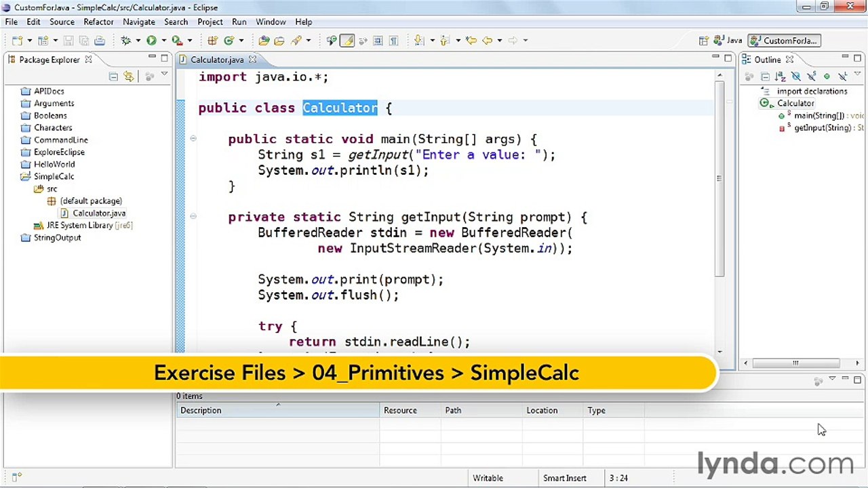Close the Calculator.java editor tab
This screenshot has width=868, height=488.
coord(252,60)
